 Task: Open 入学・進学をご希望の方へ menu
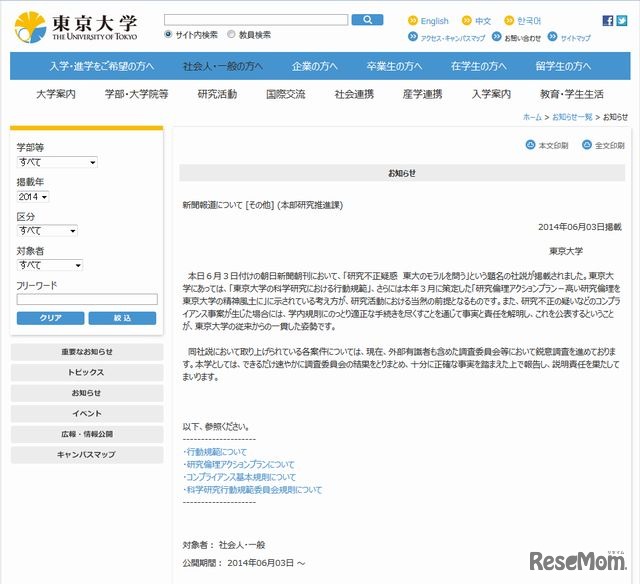click(102, 66)
